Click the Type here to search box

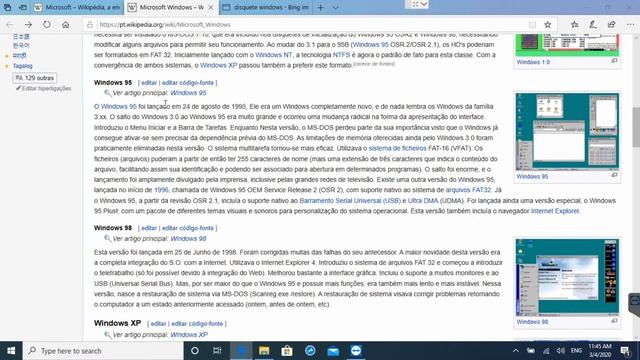pyautogui.click(x=103, y=351)
